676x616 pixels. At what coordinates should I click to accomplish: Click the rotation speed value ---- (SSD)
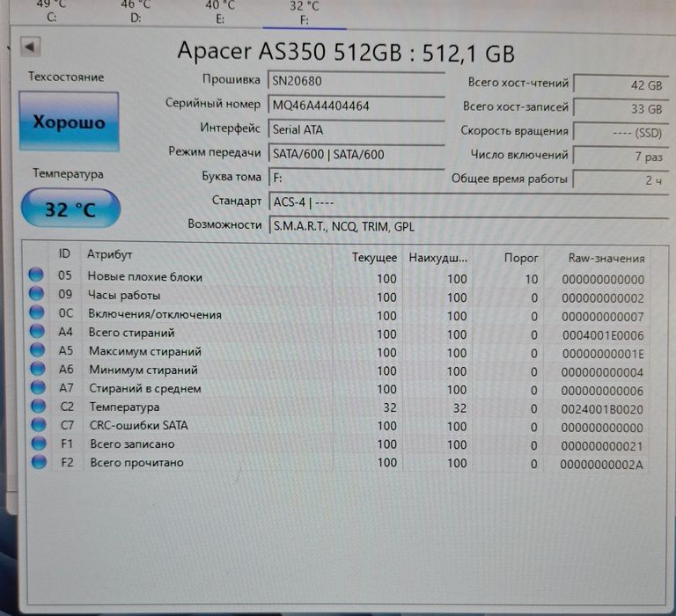(x=621, y=132)
